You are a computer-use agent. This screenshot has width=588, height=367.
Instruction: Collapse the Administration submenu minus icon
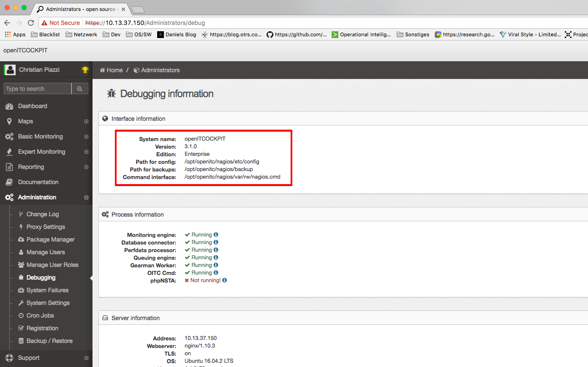[x=86, y=198]
